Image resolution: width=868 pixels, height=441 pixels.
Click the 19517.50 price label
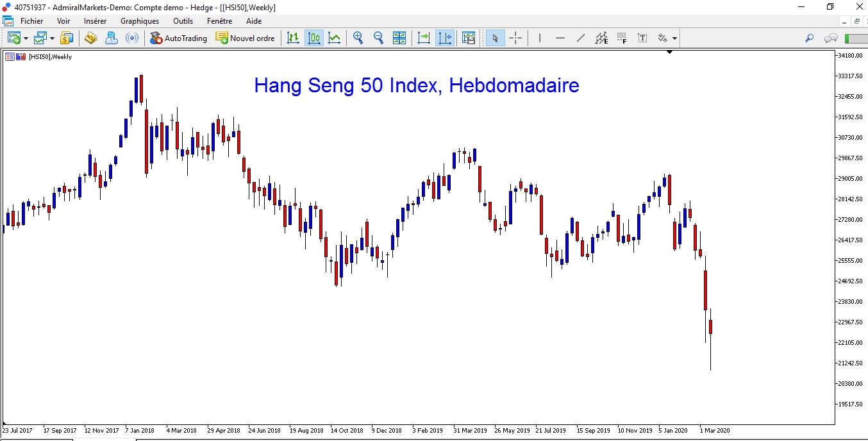pyautogui.click(x=851, y=404)
